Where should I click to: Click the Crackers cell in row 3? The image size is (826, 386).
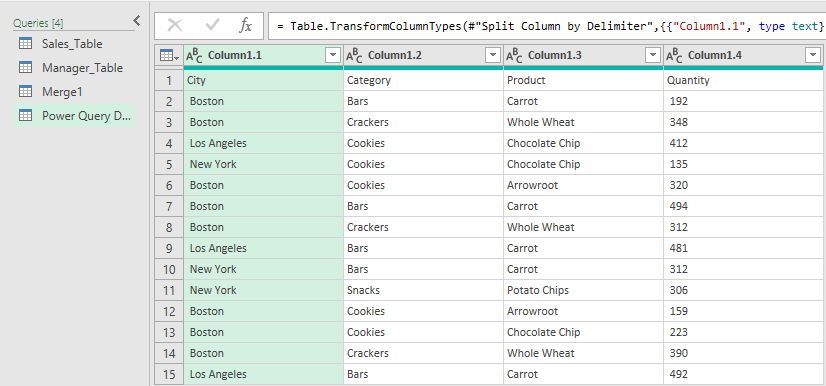424,122
